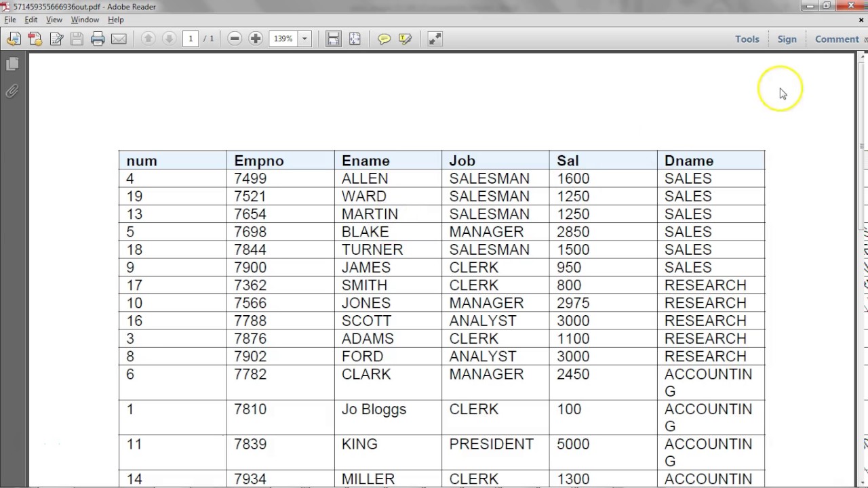Open the File menu
The image size is (868, 488).
10,20
